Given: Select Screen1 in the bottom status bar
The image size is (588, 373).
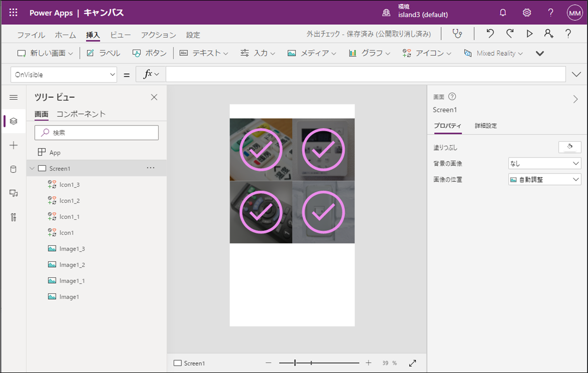Looking at the screenshot, I should pos(190,363).
